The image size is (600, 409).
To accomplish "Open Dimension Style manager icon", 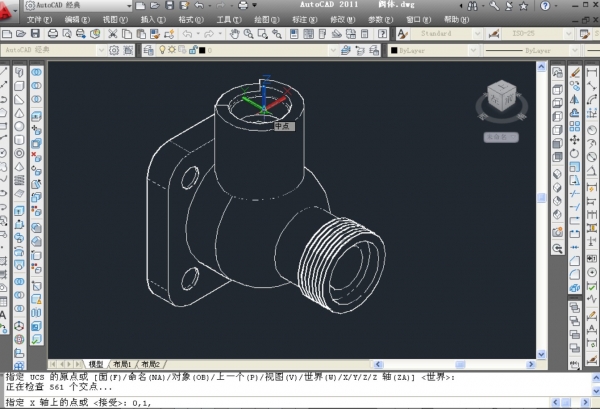I will tap(494, 34).
